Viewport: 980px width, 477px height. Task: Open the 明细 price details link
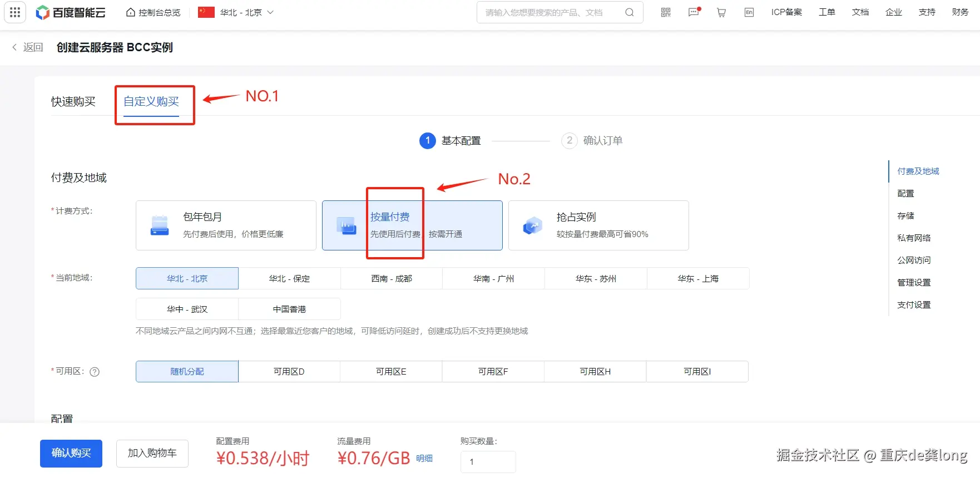[x=424, y=458]
